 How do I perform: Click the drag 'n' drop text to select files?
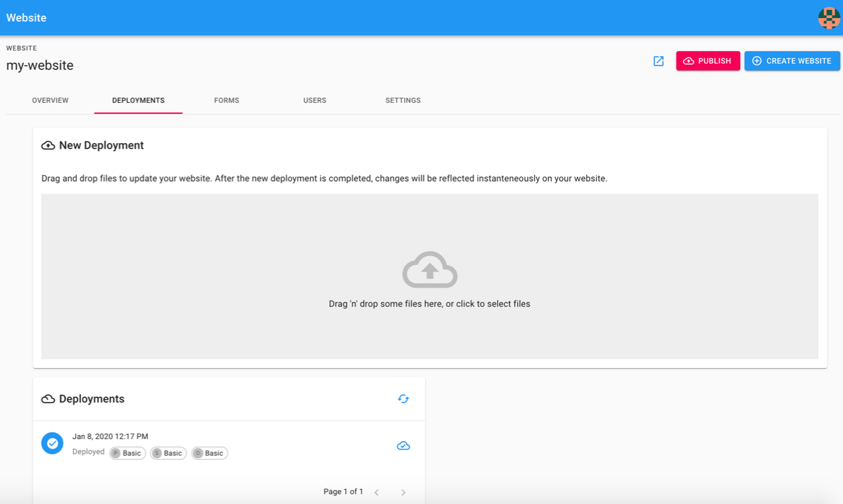coord(429,304)
